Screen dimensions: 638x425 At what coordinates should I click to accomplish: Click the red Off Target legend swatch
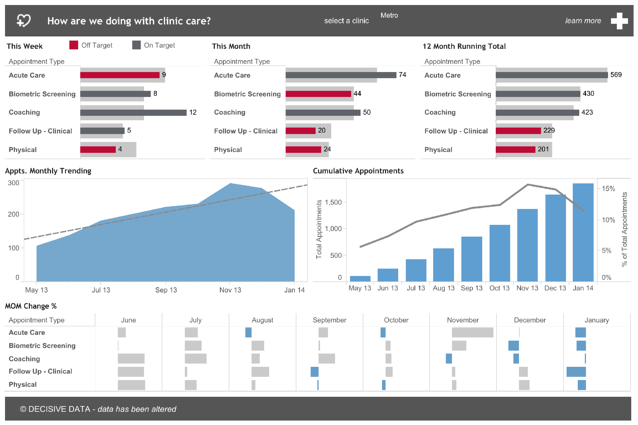[73, 45]
